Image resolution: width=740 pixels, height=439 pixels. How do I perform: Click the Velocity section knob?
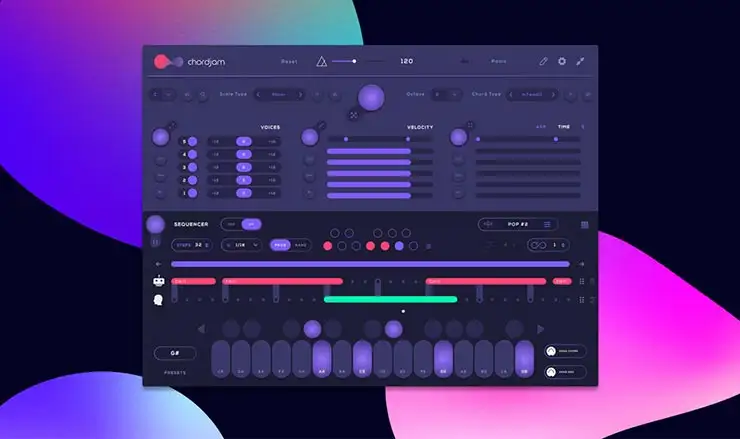310,137
